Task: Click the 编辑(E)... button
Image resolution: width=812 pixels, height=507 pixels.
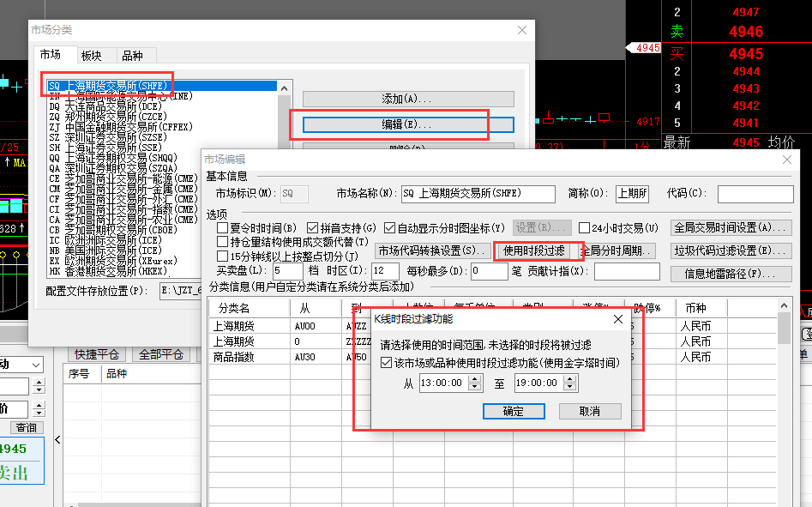Action: (408, 124)
